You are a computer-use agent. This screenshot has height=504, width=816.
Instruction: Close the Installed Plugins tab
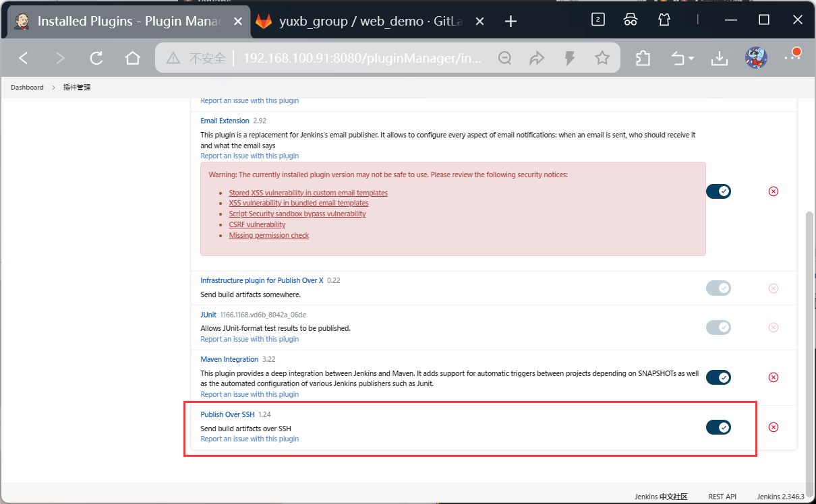pos(237,22)
